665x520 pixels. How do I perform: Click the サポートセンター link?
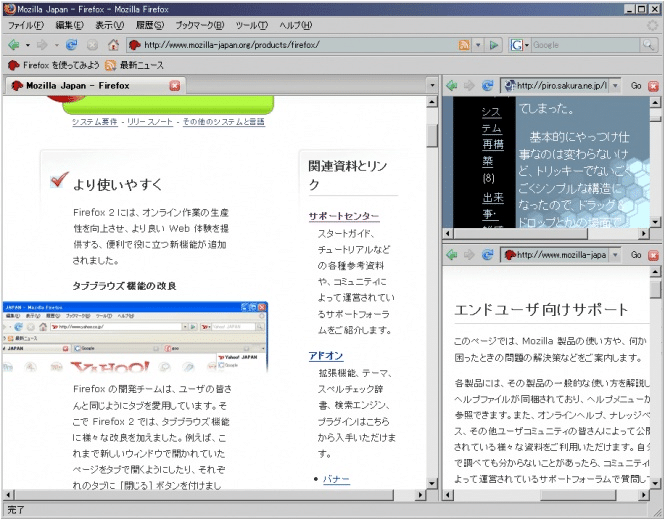point(343,216)
